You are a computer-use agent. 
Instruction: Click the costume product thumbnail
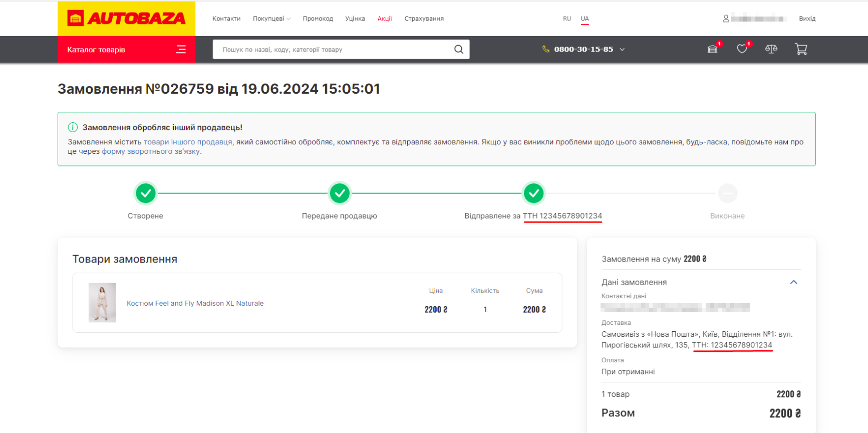pyautogui.click(x=102, y=302)
